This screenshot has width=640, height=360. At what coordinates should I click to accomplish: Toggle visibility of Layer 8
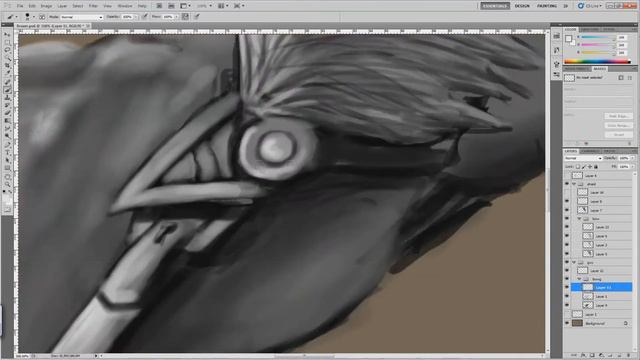tap(567, 201)
